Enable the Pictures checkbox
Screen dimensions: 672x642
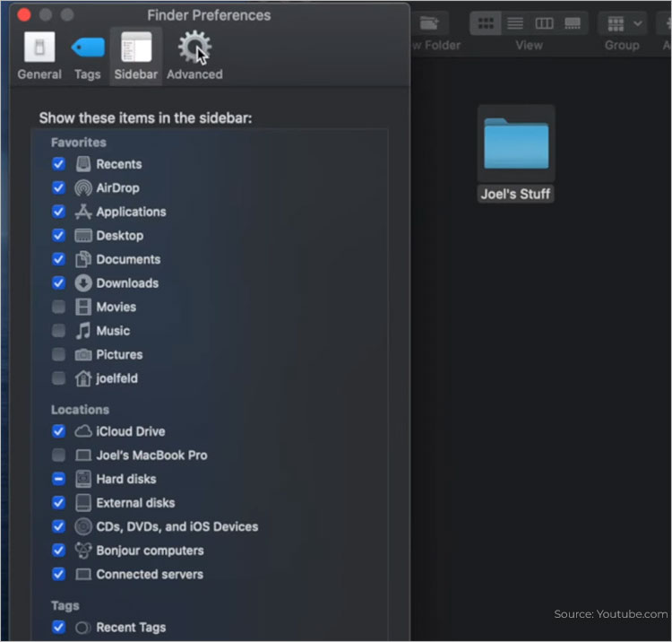59,354
